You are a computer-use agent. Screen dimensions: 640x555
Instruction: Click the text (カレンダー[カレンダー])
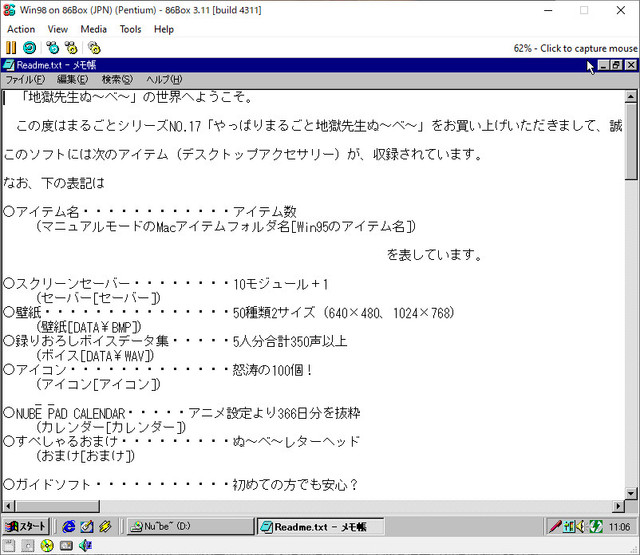click(111, 427)
